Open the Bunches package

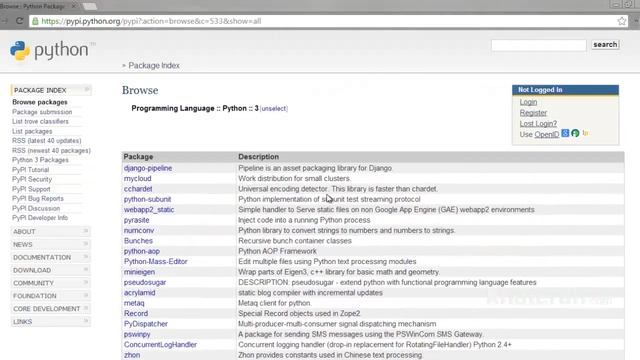[x=138, y=241]
